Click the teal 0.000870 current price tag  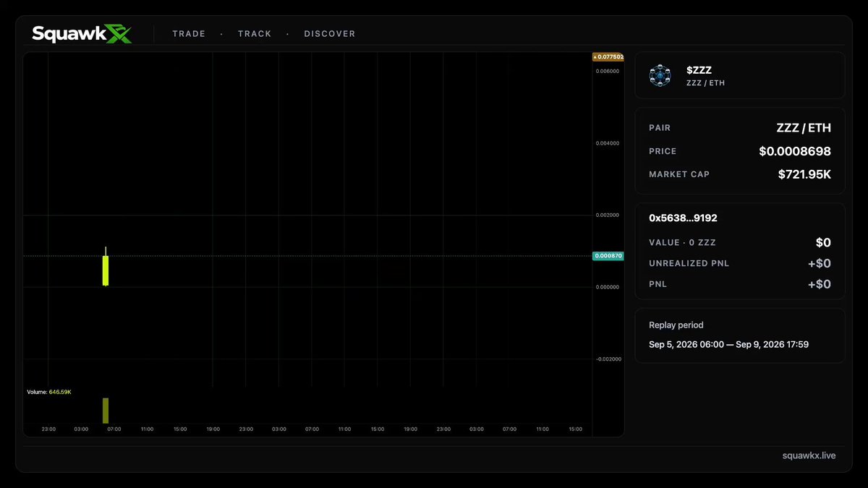click(x=608, y=256)
